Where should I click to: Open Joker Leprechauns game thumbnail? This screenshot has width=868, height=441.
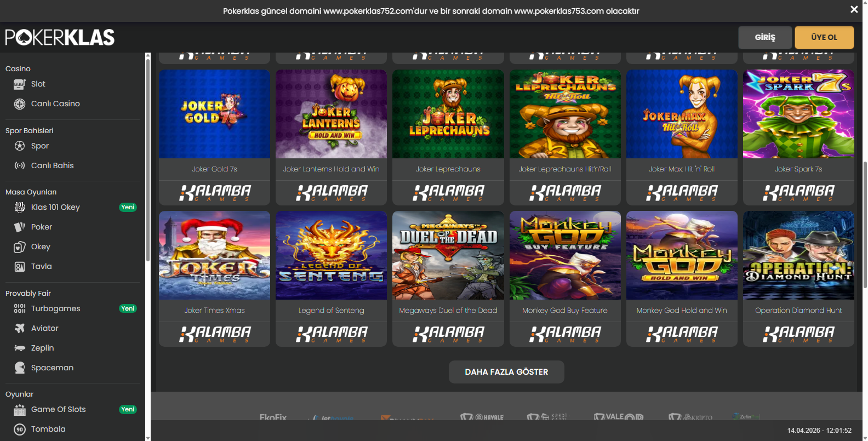(x=448, y=114)
